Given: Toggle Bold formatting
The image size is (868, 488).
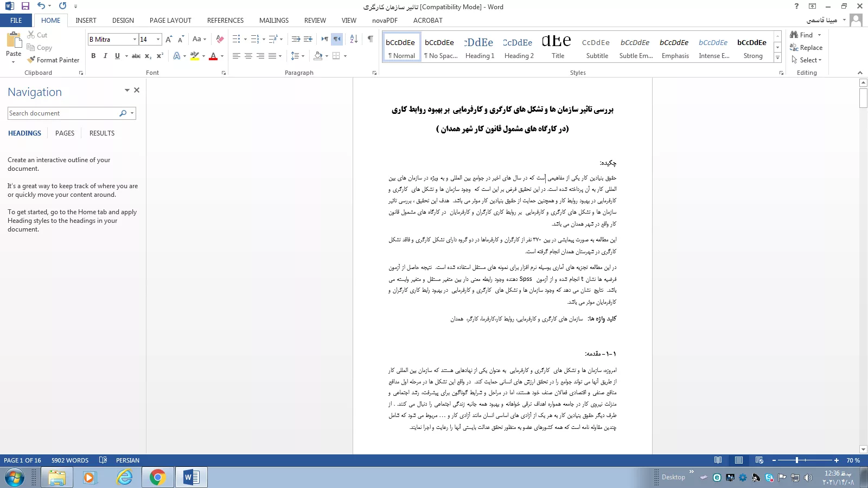Looking at the screenshot, I should [93, 56].
